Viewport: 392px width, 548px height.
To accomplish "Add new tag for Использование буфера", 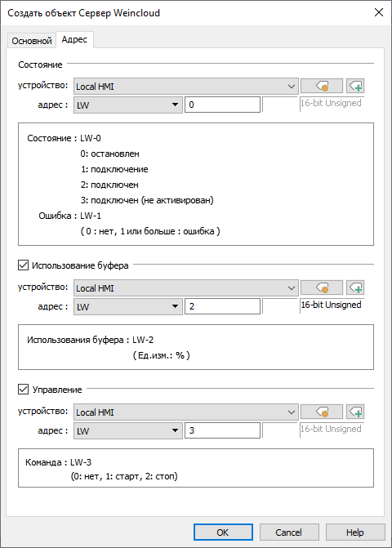I will (x=355, y=287).
